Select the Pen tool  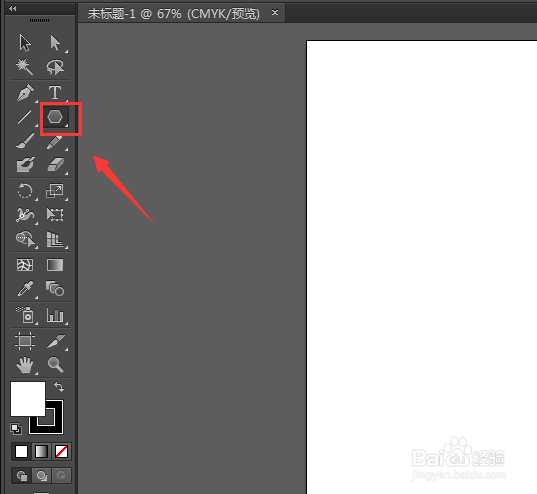tap(25, 92)
